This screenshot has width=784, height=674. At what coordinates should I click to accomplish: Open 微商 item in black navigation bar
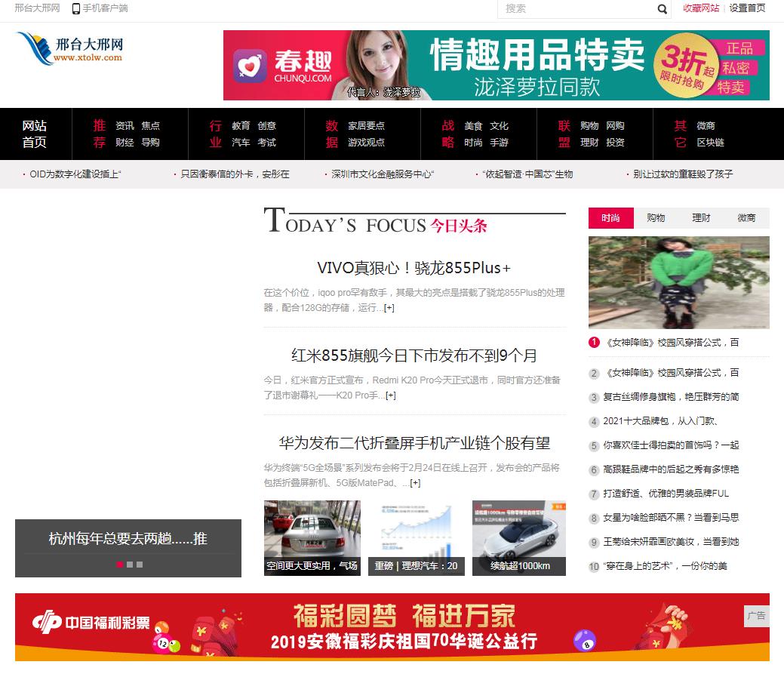coord(706,126)
